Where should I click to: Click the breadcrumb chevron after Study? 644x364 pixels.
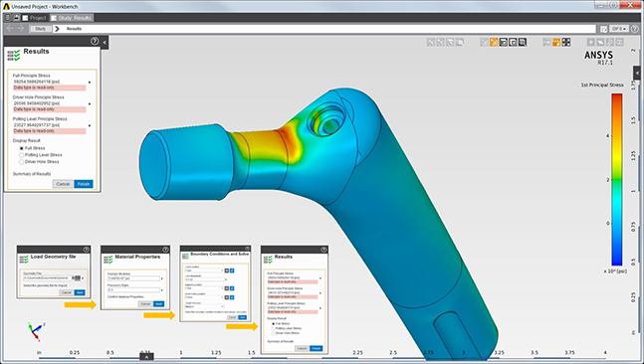(x=57, y=29)
